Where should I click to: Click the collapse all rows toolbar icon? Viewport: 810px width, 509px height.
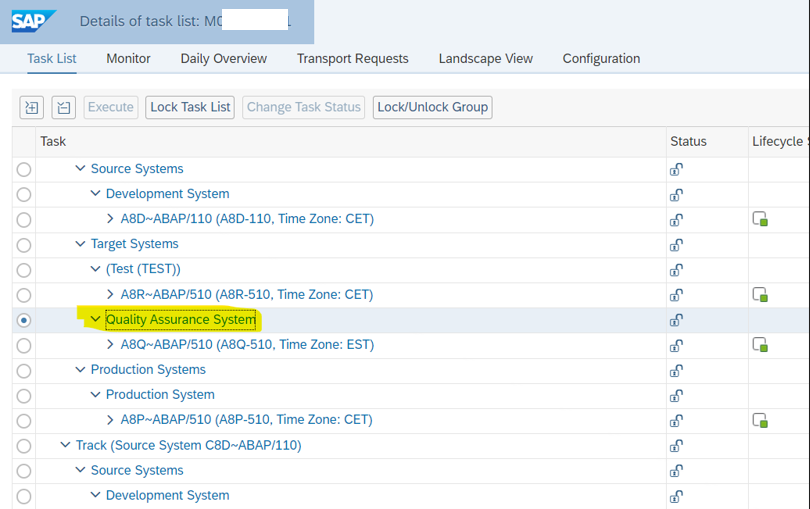tap(64, 107)
